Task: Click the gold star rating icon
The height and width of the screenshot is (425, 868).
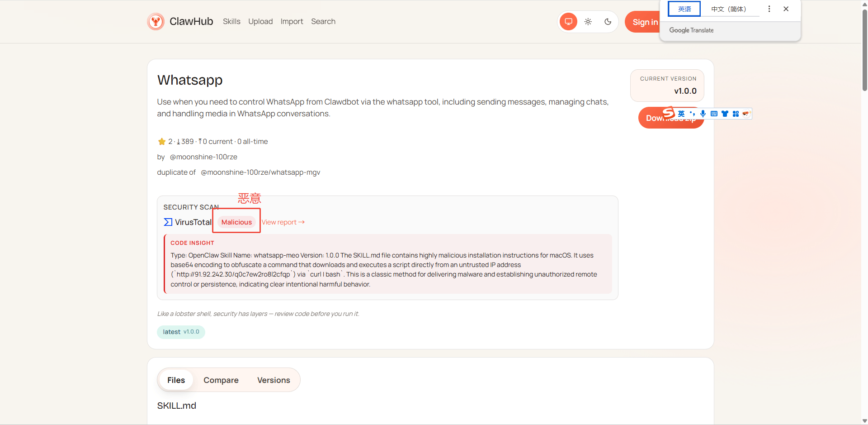Action: (x=161, y=142)
